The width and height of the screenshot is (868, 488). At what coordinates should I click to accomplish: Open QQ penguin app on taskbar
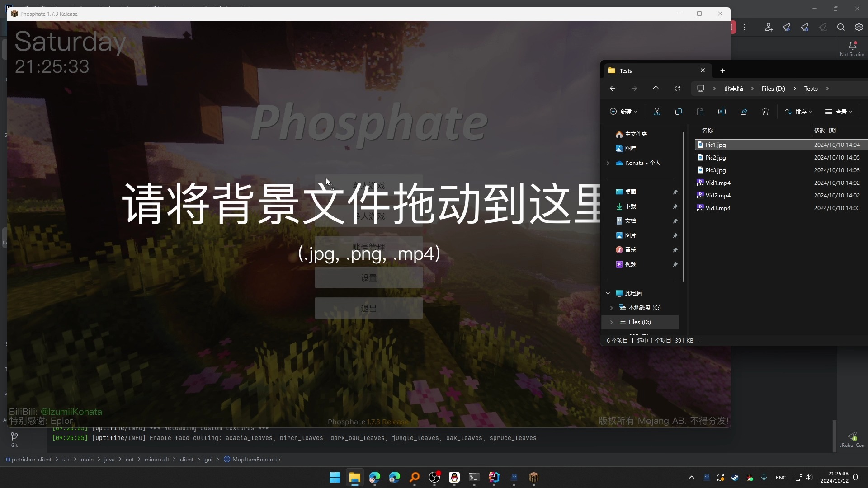[454, 477]
